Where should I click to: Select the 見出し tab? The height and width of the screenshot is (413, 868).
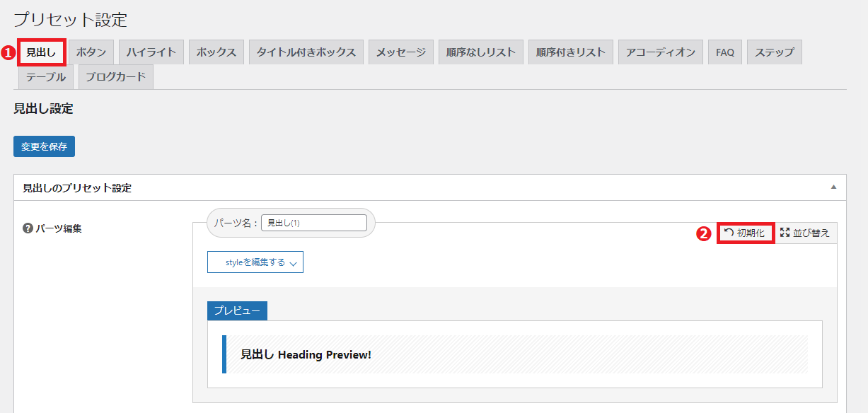(41, 52)
